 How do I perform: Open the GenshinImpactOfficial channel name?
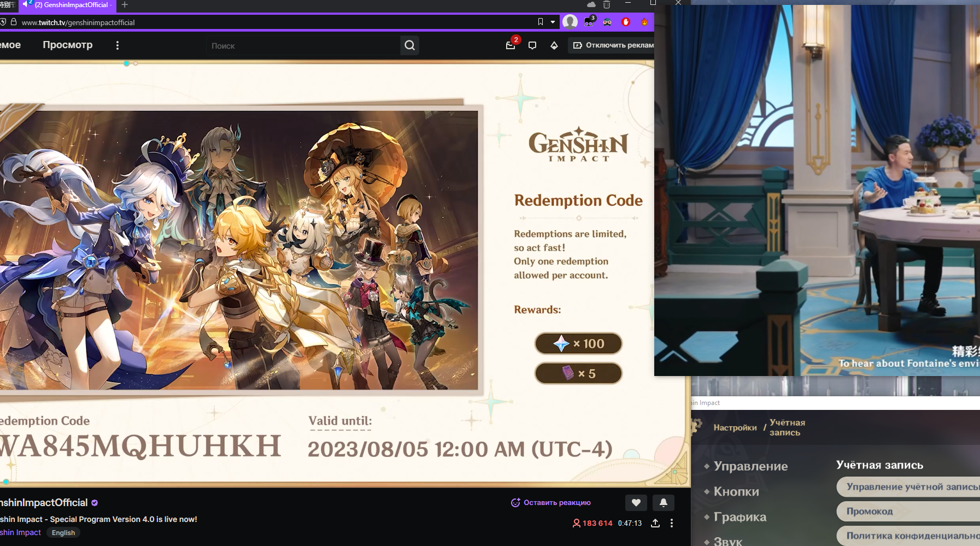[44, 503]
